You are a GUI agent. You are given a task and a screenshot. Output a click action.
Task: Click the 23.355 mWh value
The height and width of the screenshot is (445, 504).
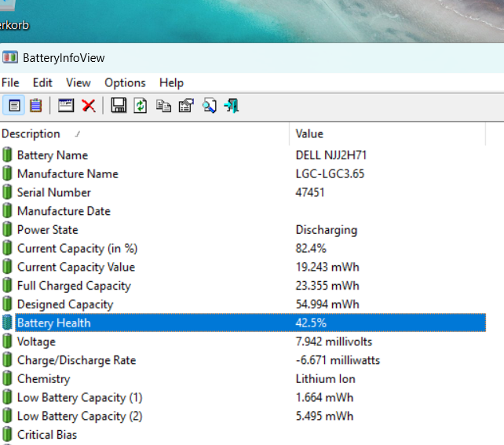(327, 286)
